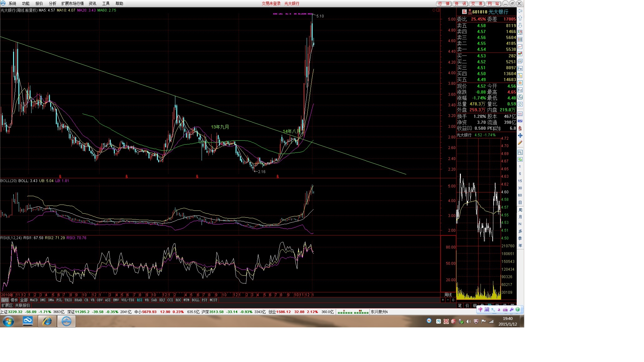Select the KDJ indicator tab

pos(162,300)
